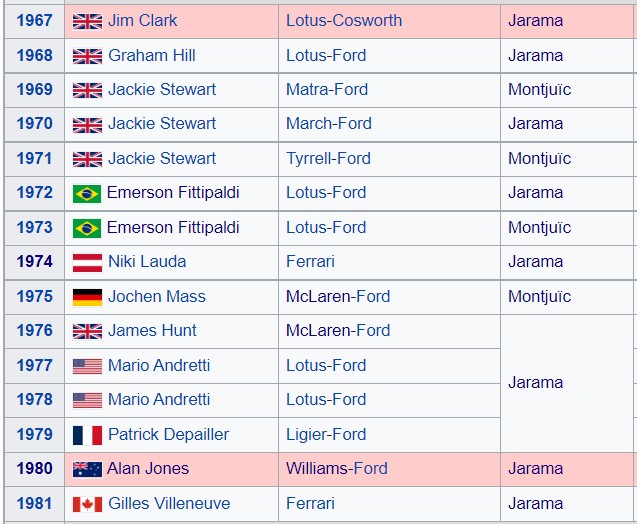The image size is (637, 524).
Task: Click the Austrian flag beside Niki Lauda
Action: point(87,263)
